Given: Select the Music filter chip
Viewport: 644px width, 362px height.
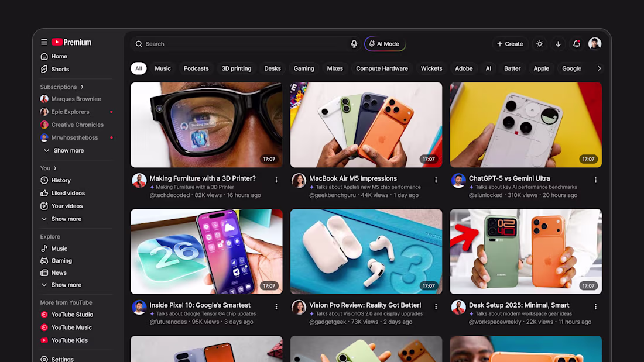Looking at the screenshot, I should (163, 68).
